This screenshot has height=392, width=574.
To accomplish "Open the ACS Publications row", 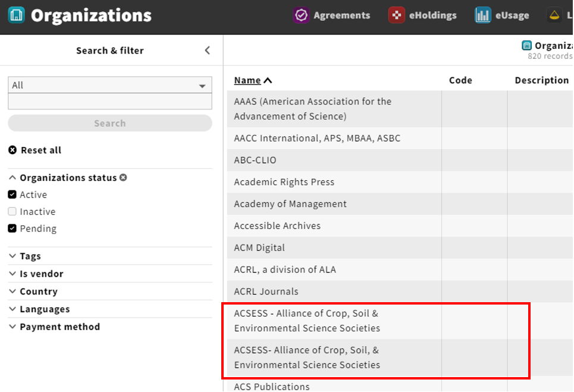I will pos(400,384).
